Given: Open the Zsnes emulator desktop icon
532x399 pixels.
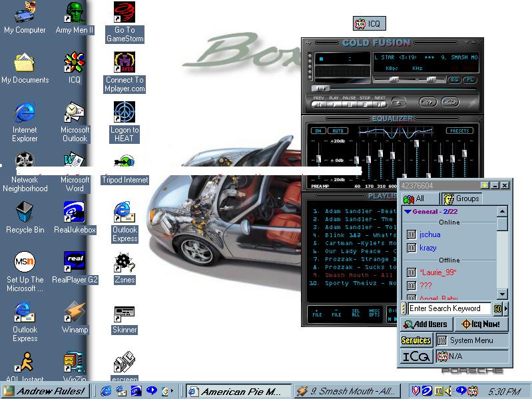Looking at the screenshot, I should 124,262.
